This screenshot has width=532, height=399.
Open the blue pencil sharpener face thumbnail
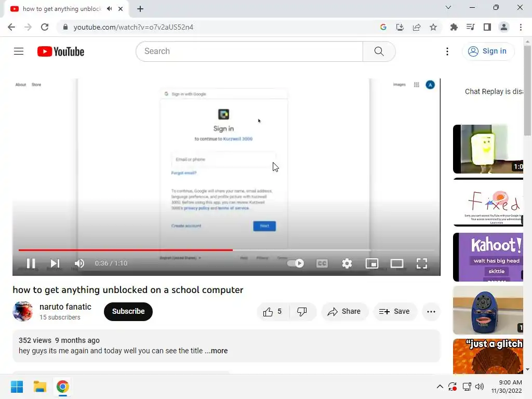[x=488, y=310]
